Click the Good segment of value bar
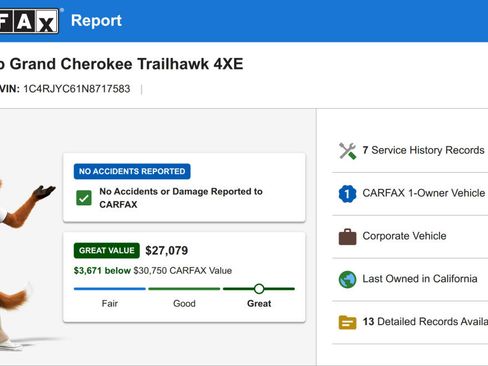The width and height of the screenshot is (488, 366). pos(184,289)
